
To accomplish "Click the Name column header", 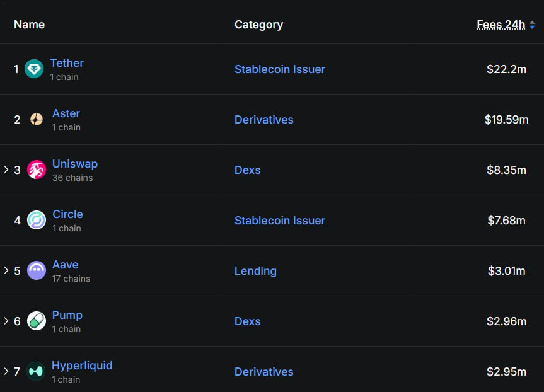I will point(29,25).
